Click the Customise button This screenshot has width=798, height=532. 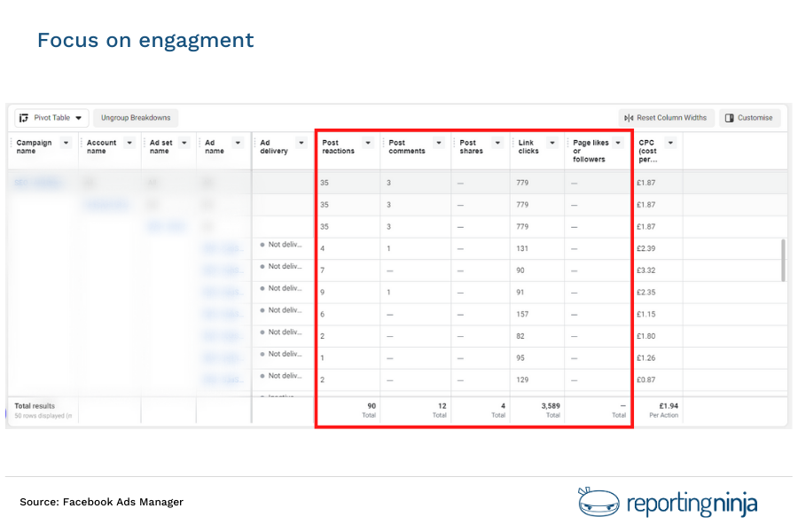click(x=750, y=118)
